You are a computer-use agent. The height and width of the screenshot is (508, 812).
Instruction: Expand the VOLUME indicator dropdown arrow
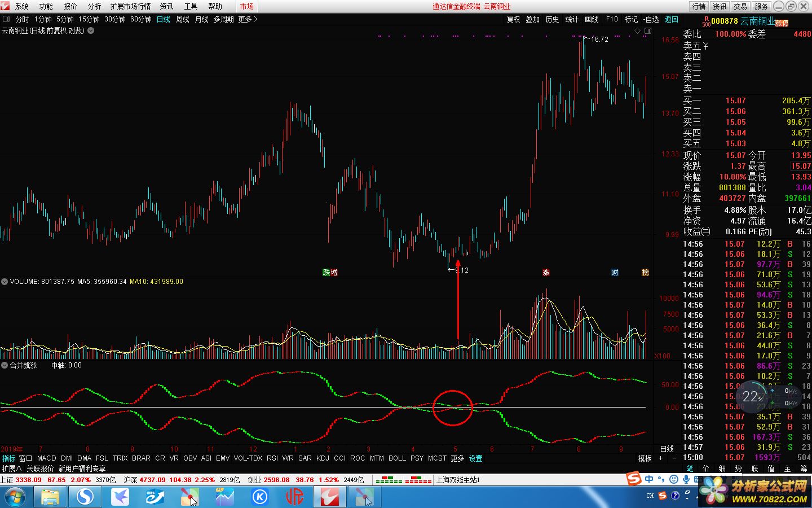click(5, 281)
